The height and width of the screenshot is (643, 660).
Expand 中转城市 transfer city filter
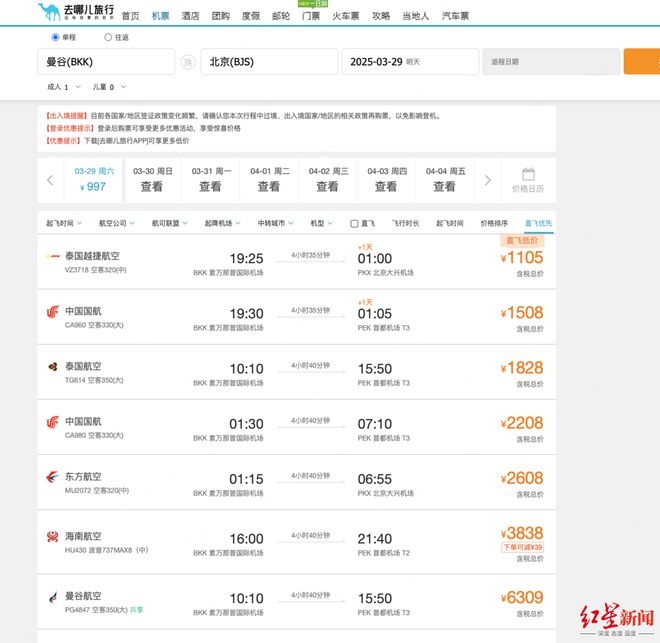pos(275,223)
